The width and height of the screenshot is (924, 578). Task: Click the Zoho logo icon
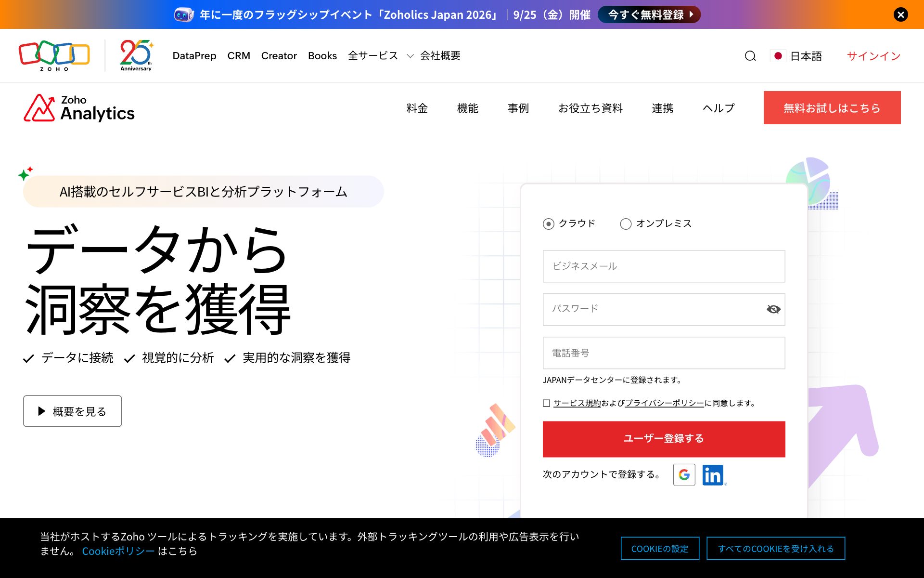pos(54,56)
